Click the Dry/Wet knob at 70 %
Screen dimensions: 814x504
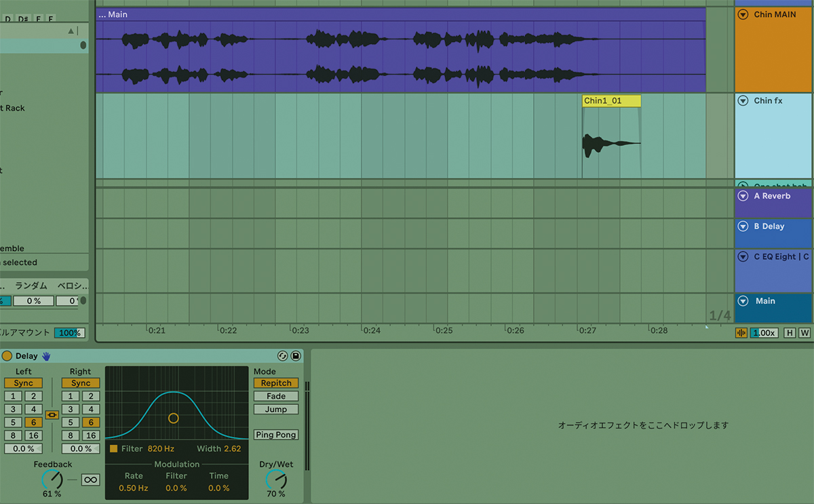[x=276, y=480]
